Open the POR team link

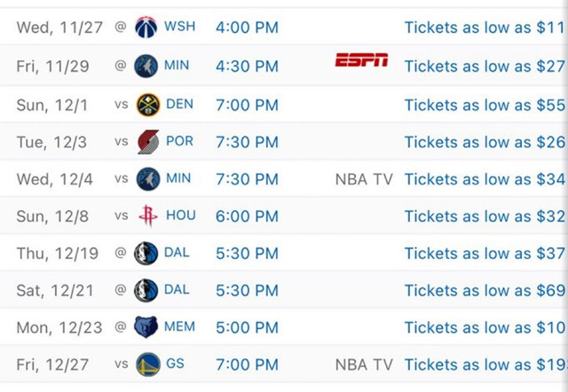pos(179,141)
